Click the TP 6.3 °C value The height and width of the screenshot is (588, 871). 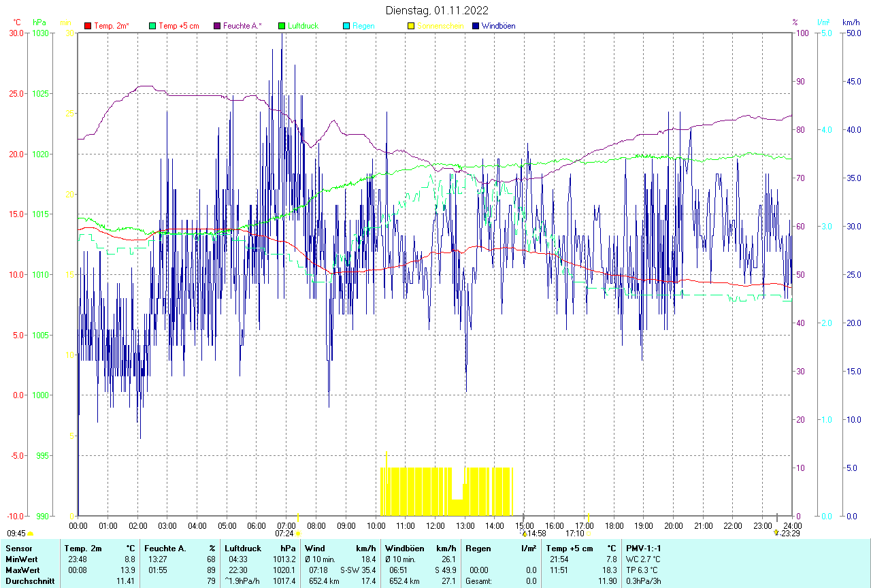click(642, 570)
